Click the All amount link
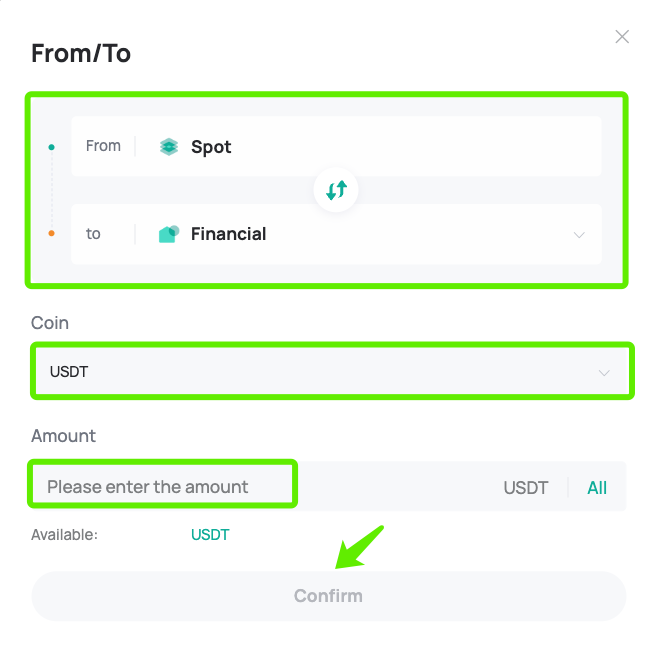The image size is (655, 653). [597, 488]
